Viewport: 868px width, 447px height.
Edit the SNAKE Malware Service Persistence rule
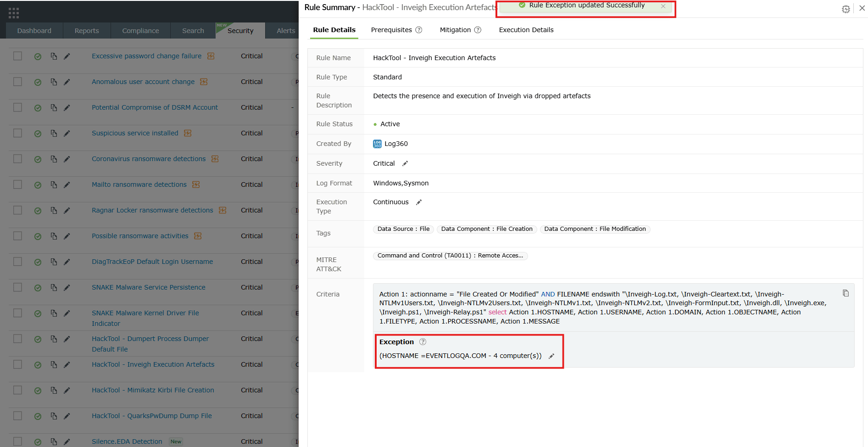(x=67, y=287)
